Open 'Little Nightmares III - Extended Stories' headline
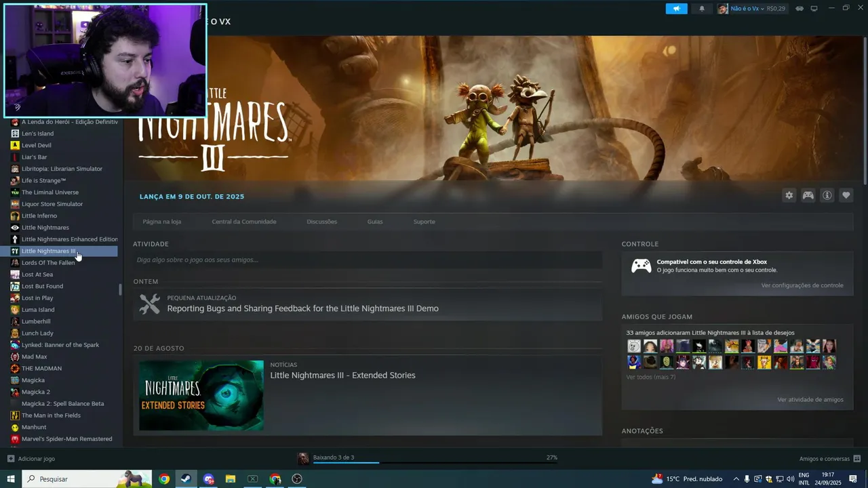 pyautogui.click(x=342, y=375)
